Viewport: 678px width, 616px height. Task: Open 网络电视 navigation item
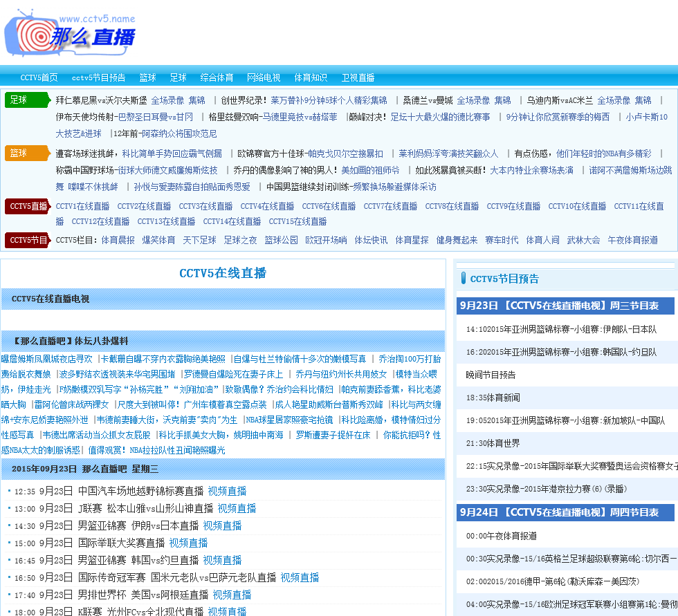tap(264, 77)
